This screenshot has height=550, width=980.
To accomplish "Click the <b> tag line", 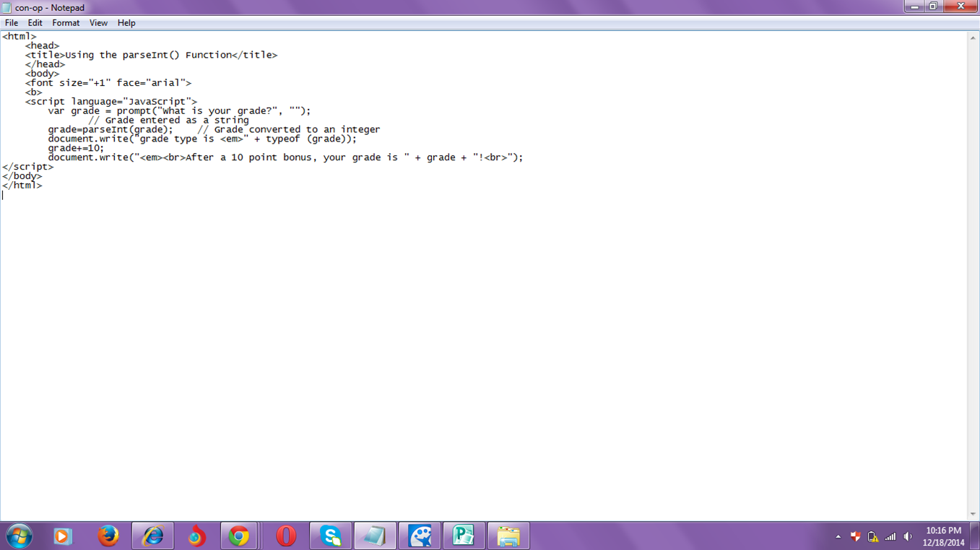I will [34, 92].
